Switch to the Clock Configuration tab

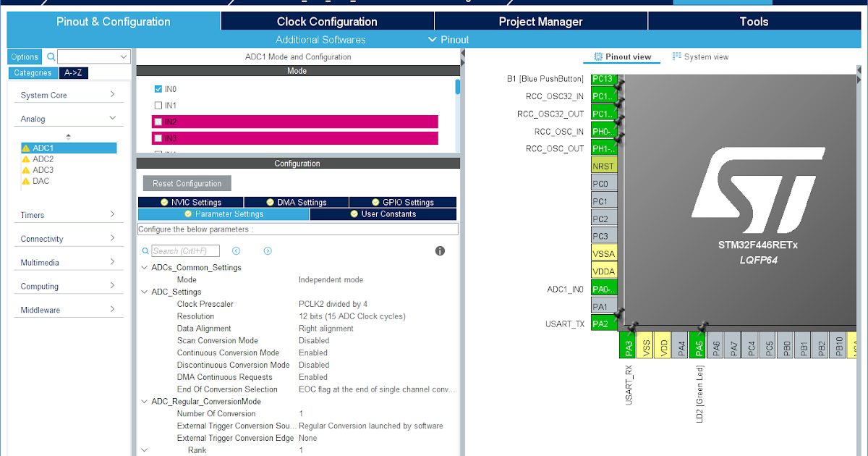(x=327, y=21)
